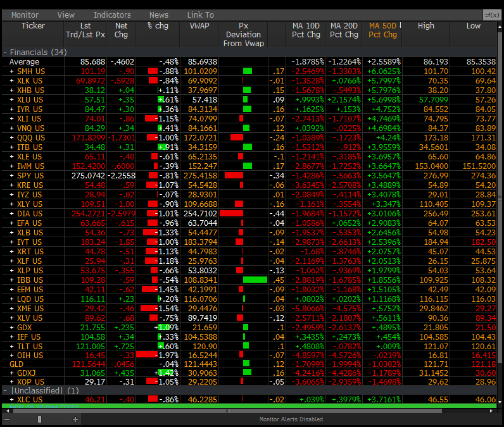
Task: Click SPY last price 275.0742
Action: (x=88, y=176)
